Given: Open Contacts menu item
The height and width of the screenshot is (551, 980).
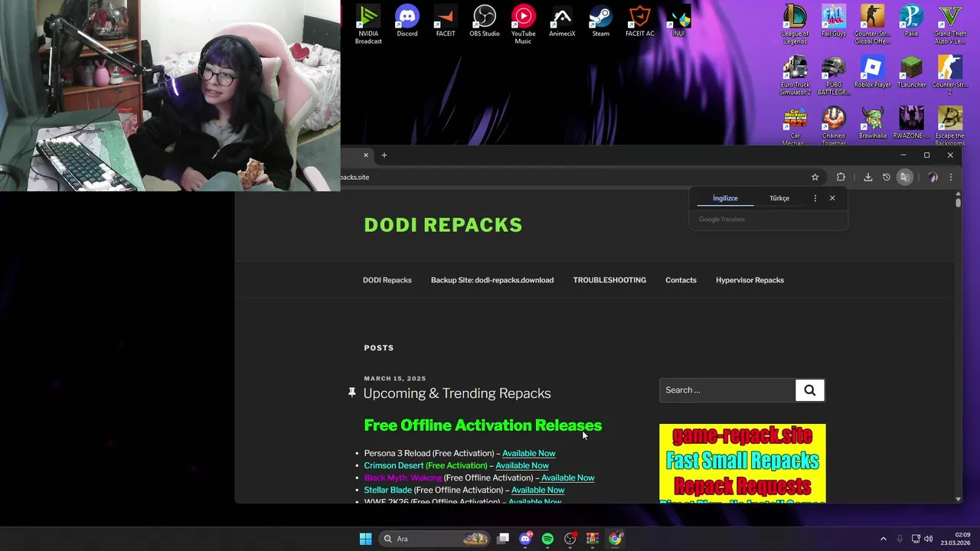Looking at the screenshot, I should tap(681, 280).
